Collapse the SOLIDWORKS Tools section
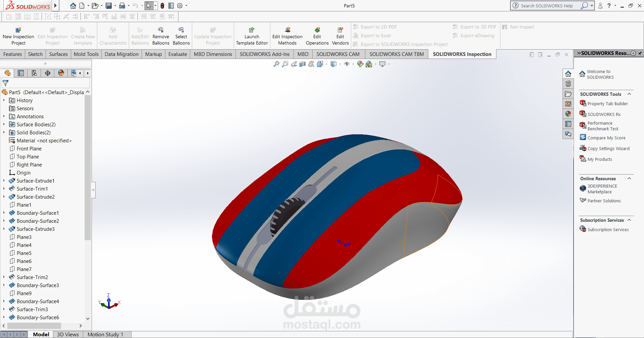 (629, 94)
